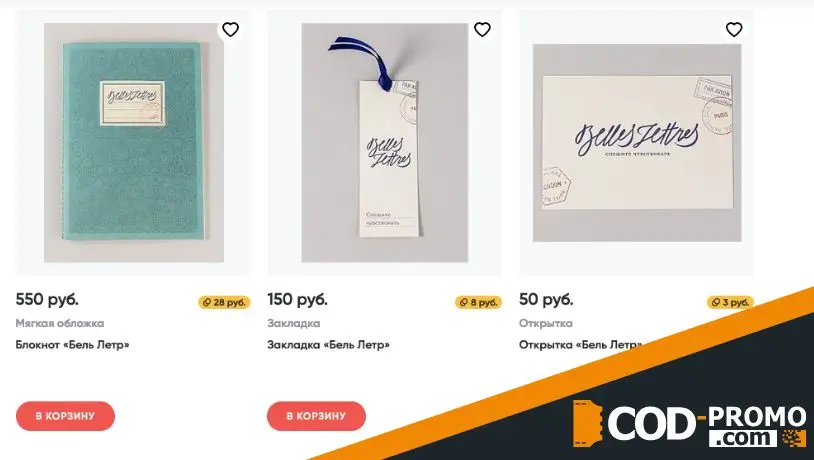The height and width of the screenshot is (460, 814).
Task: Open the teal notebook product image
Action: [133, 142]
